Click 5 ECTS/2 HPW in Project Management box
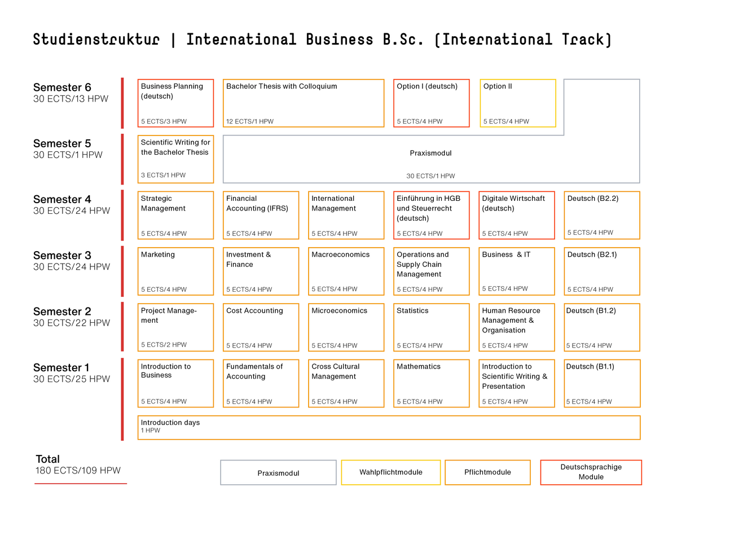 click(x=164, y=344)
